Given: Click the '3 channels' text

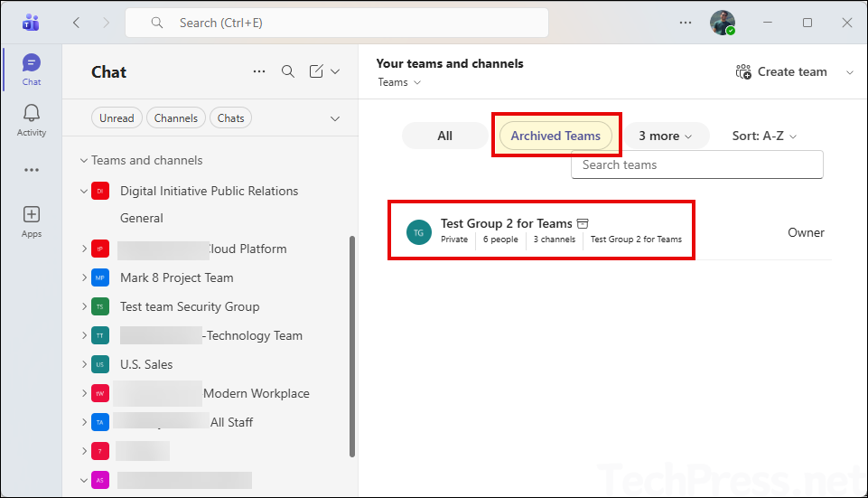Looking at the screenshot, I should (x=554, y=240).
